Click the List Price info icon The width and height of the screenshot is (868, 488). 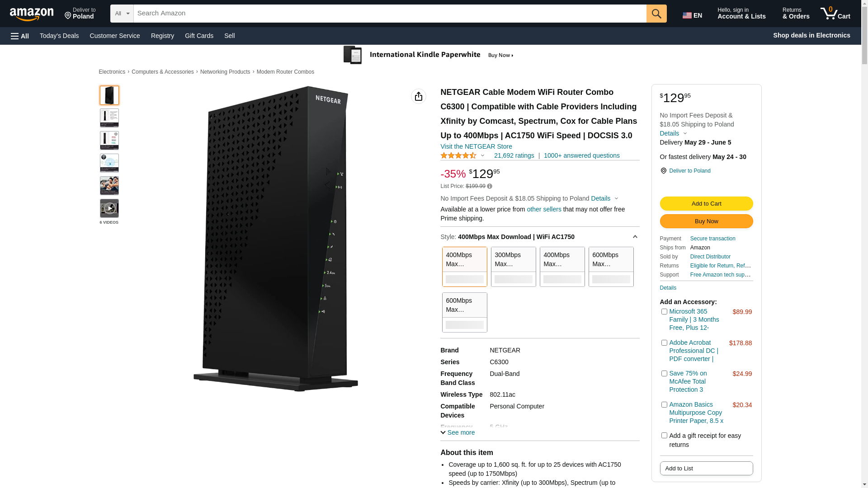pos(490,186)
